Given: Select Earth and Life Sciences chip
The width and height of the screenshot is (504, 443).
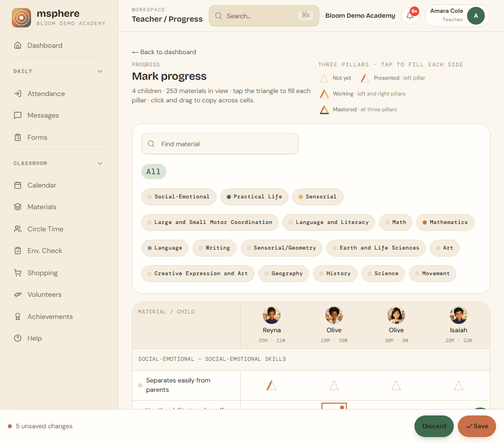Looking at the screenshot, I should (376, 248).
